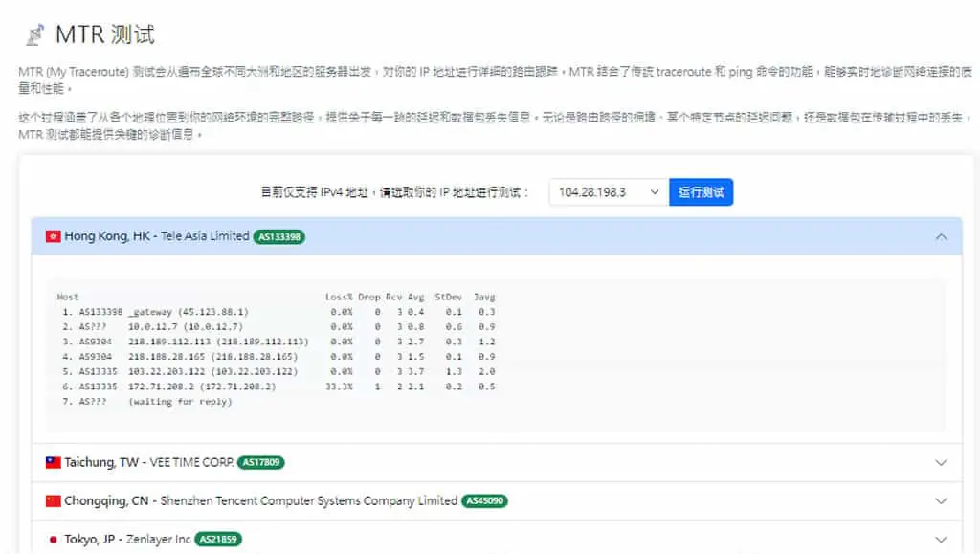Collapse the Hong Kong section with chevron
This screenshot has height=554, width=980.
point(941,236)
